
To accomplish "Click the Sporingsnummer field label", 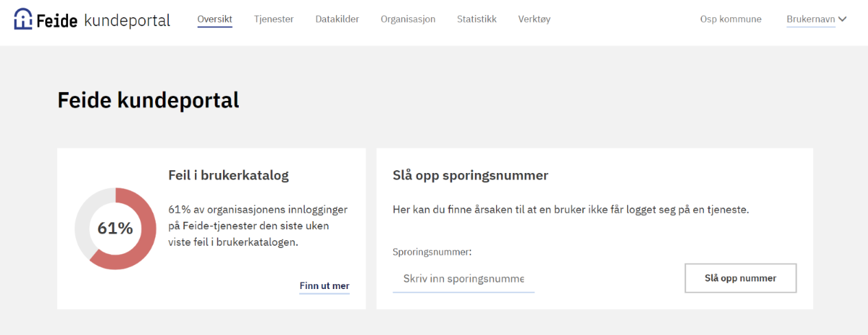I will [x=432, y=252].
